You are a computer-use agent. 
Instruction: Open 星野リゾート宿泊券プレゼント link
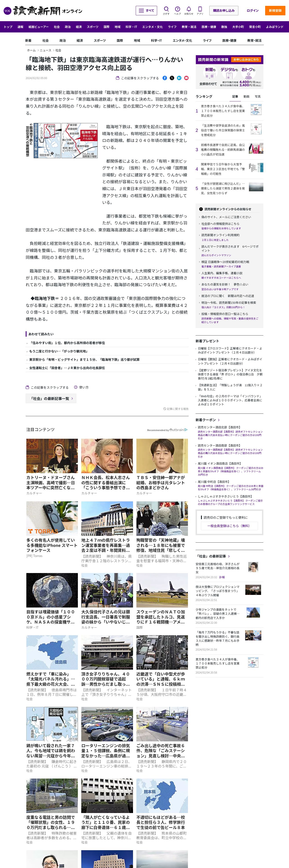(x=230, y=374)
